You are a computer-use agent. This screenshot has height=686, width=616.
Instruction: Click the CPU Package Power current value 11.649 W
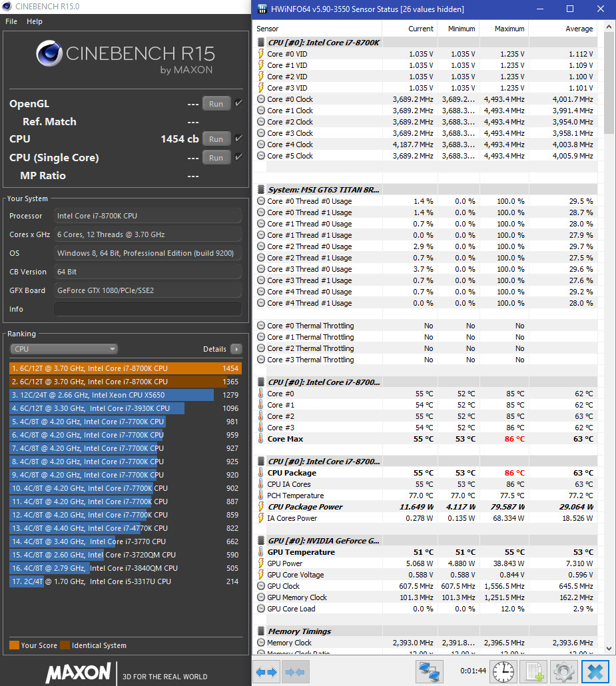pos(416,507)
